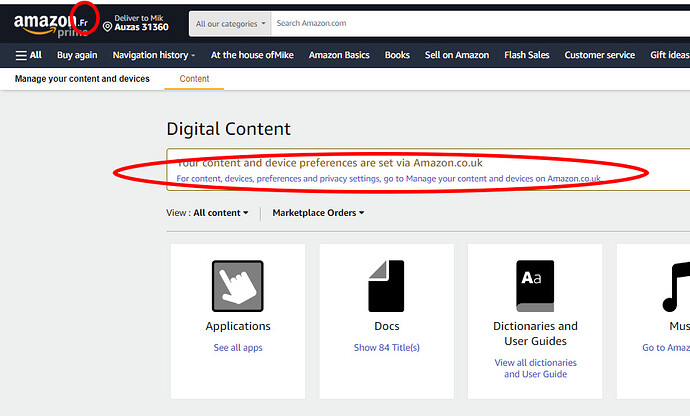
Task: Click the Applications card title
Action: click(238, 326)
